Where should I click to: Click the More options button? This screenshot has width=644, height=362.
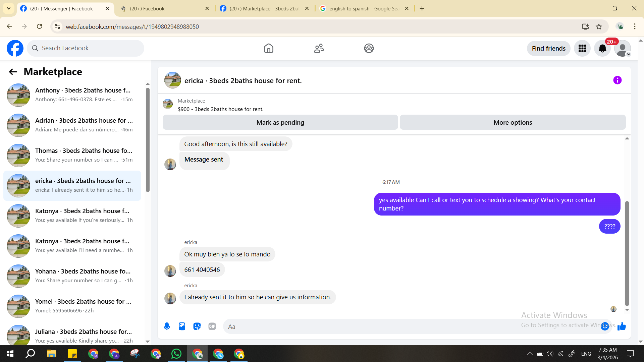tap(513, 123)
